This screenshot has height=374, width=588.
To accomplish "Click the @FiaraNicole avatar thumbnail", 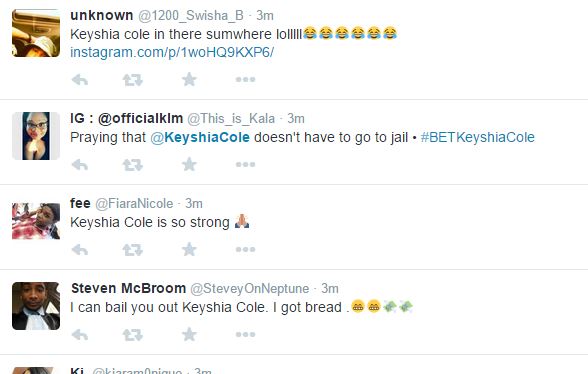I will (36, 221).
